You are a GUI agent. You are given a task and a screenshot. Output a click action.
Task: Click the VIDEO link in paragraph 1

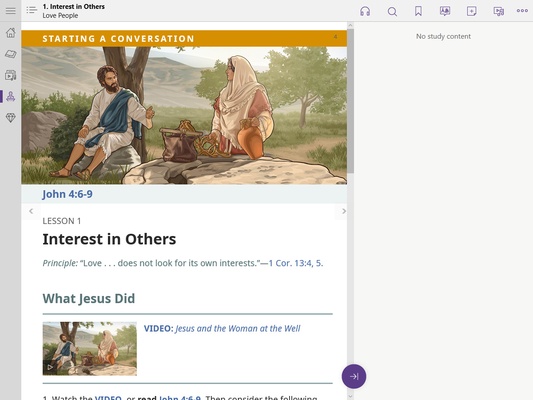pos(108,398)
